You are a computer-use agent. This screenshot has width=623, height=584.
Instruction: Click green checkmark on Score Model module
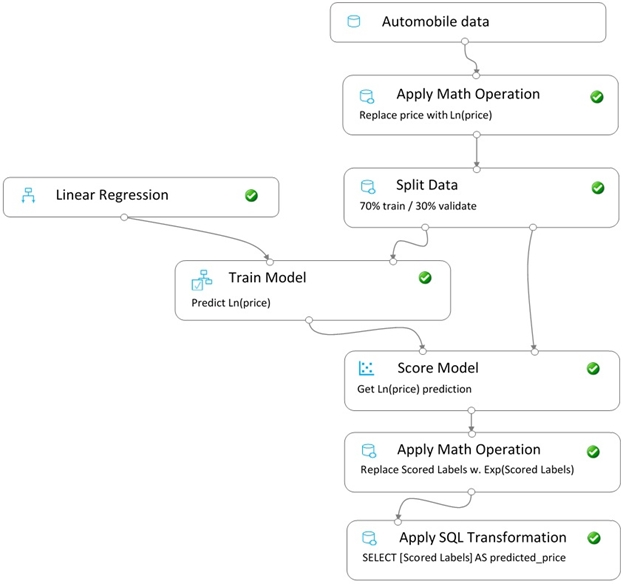(x=593, y=369)
